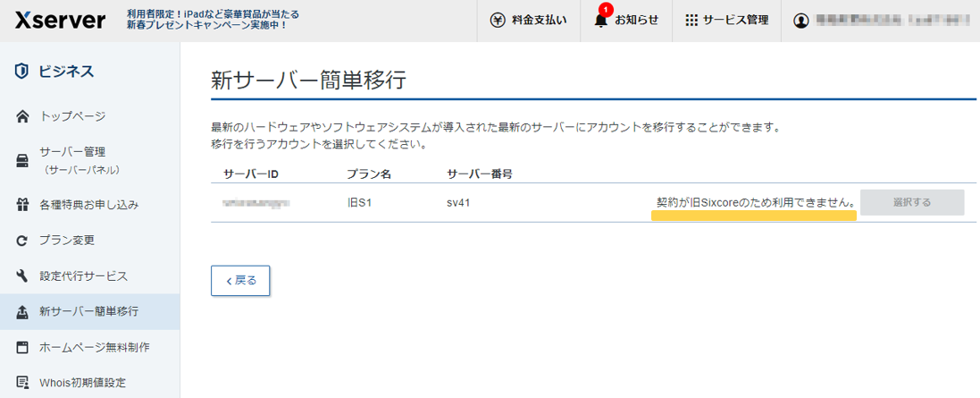Open お知らせ notifications label
This screenshot has width=980, height=398.
tap(636, 20)
